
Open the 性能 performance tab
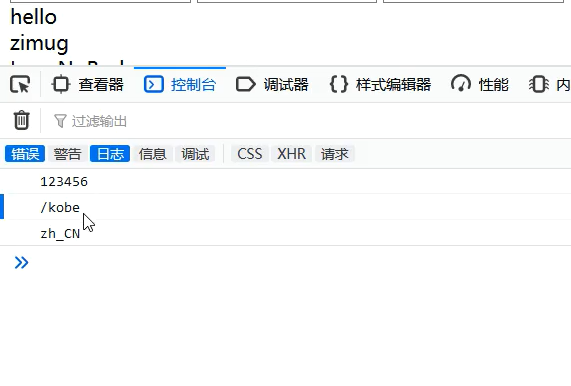[480, 84]
